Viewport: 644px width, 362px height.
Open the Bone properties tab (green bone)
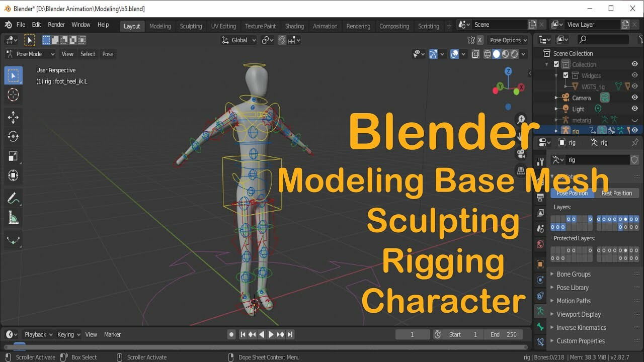540,326
